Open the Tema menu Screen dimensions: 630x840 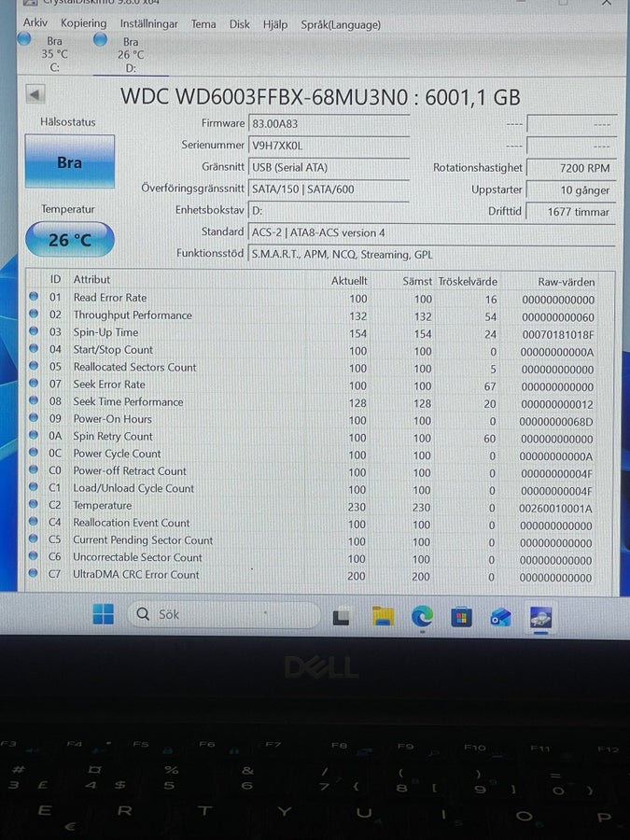203,24
